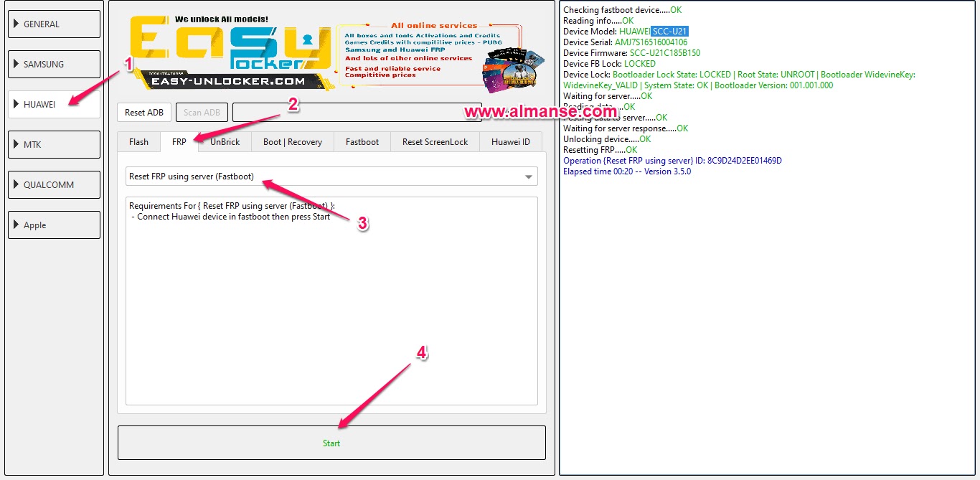This screenshot has width=980, height=480.
Task: Switch to the Boot | Recovery tab
Action: coord(293,141)
